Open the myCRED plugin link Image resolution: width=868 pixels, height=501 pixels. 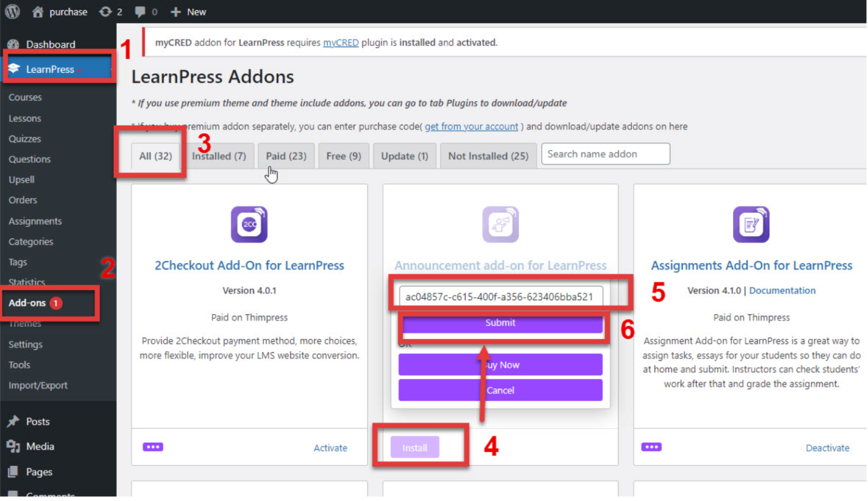341,42
